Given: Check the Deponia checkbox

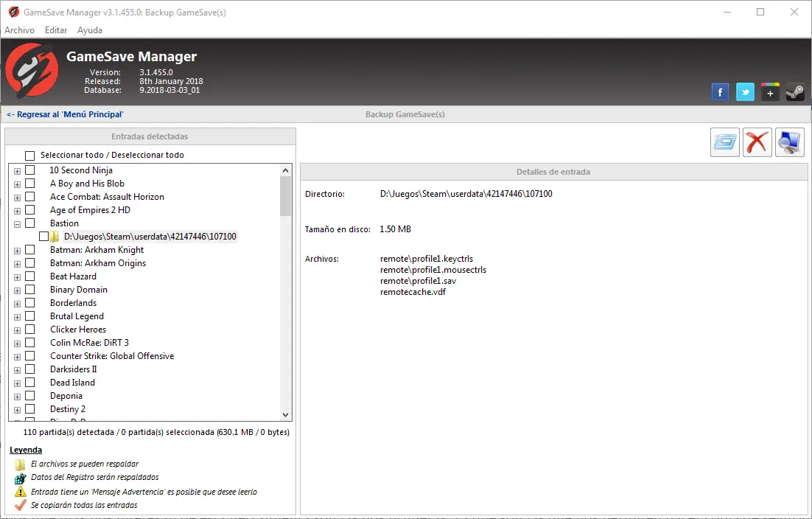Looking at the screenshot, I should tap(30, 396).
